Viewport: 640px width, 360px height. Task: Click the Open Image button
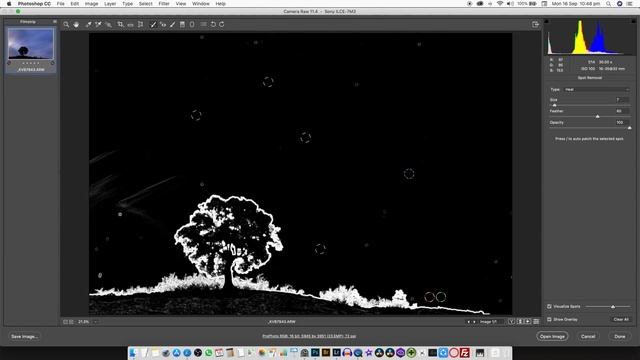click(x=552, y=336)
